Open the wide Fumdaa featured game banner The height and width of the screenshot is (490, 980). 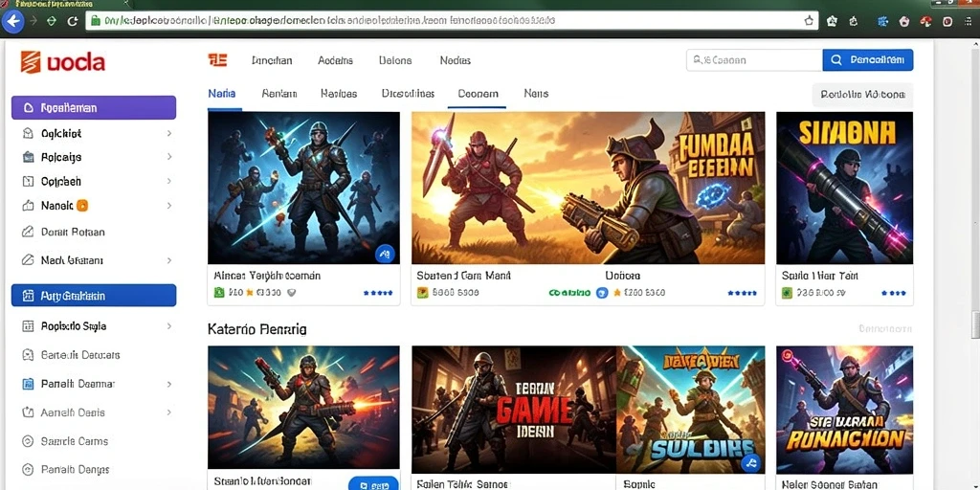click(589, 188)
